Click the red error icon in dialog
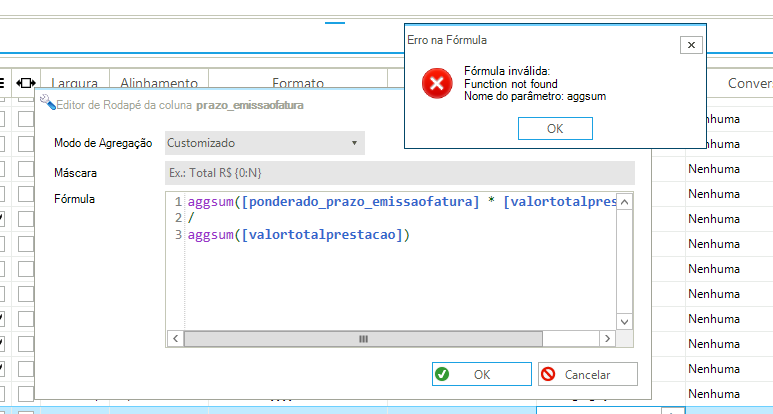The image size is (773, 414). tap(436, 83)
